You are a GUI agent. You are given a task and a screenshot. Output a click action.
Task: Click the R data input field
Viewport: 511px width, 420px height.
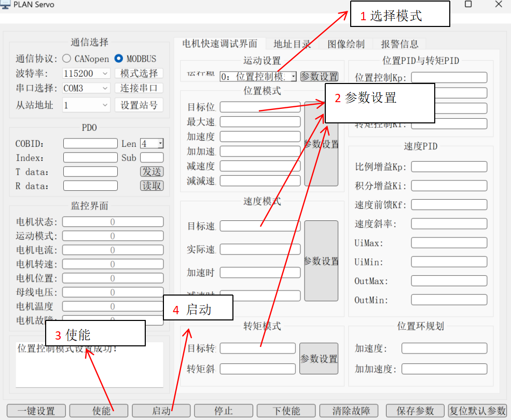click(x=90, y=186)
